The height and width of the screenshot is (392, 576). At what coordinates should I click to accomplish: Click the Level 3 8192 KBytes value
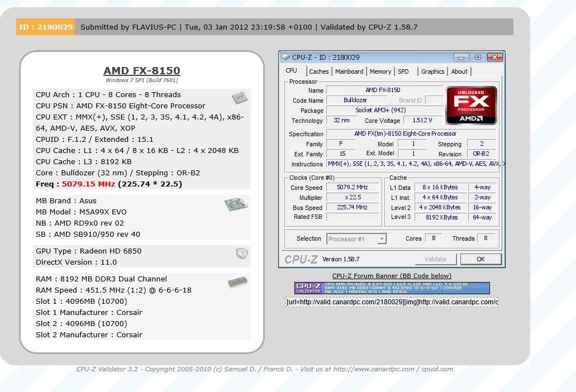441,217
